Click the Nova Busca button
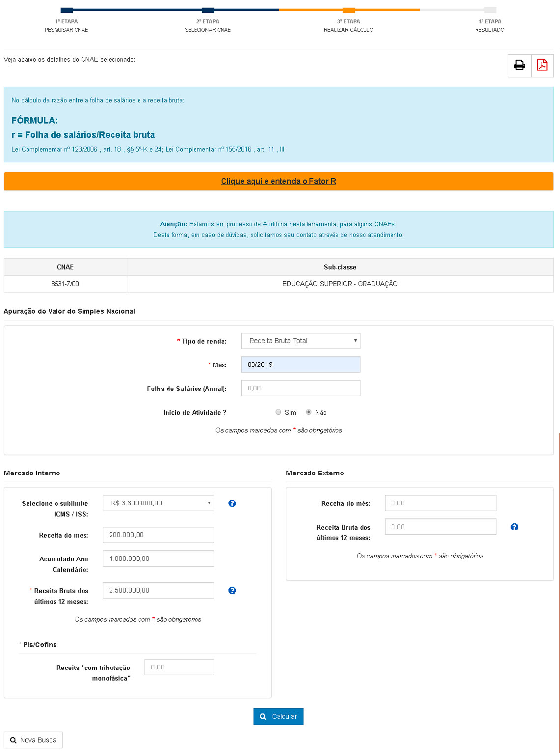This screenshot has height=753, width=560. click(x=33, y=740)
